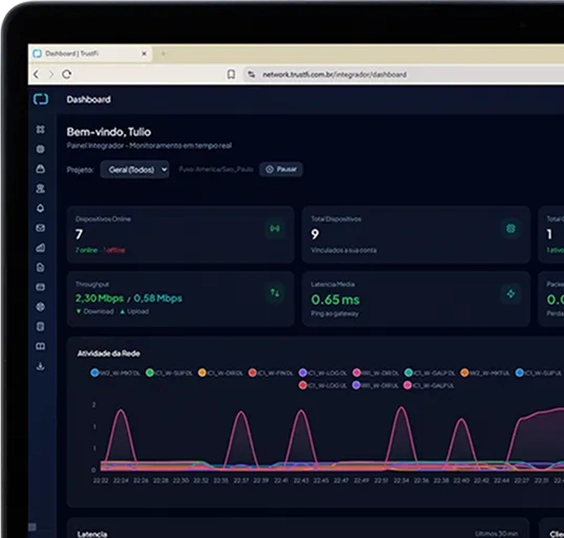Screen dimensions: 564x538
Task: Toggle the purple IC1_W-LOG DL legend series
Action: pos(323,373)
